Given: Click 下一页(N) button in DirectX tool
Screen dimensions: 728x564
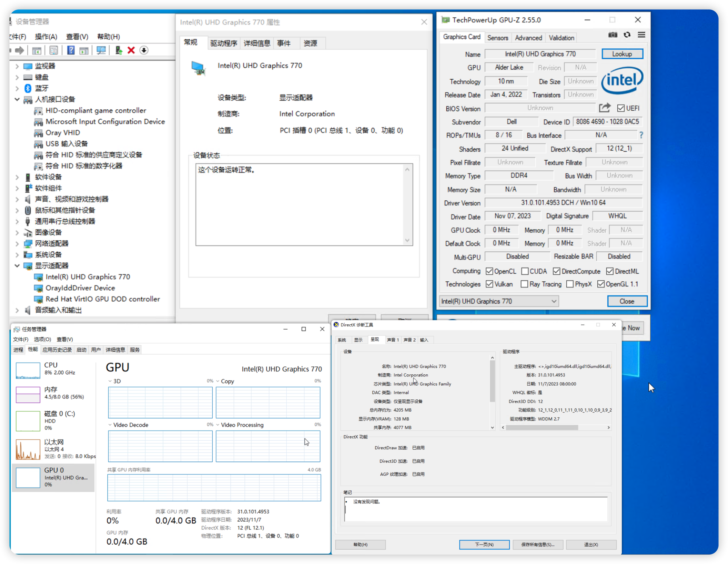Looking at the screenshot, I should pos(484,544).
